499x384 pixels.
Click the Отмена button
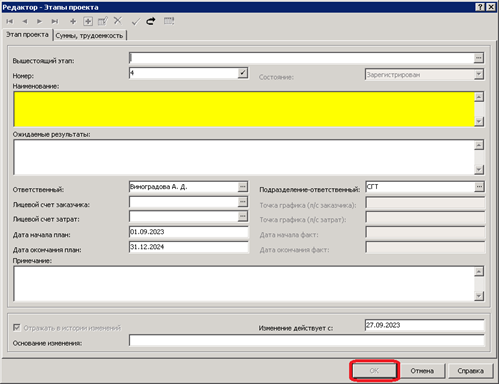click(x=422, y=371)
